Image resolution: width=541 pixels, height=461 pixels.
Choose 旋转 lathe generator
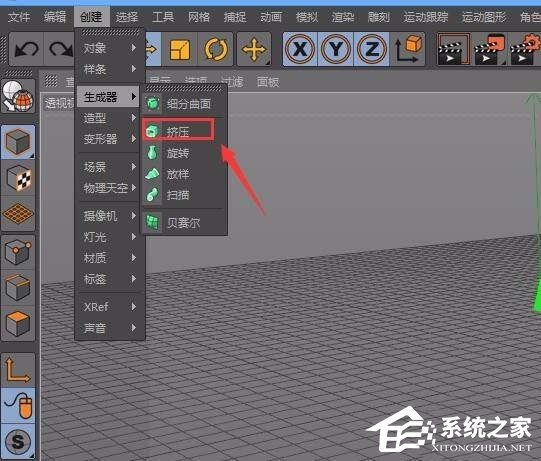(x=184, y=153)
